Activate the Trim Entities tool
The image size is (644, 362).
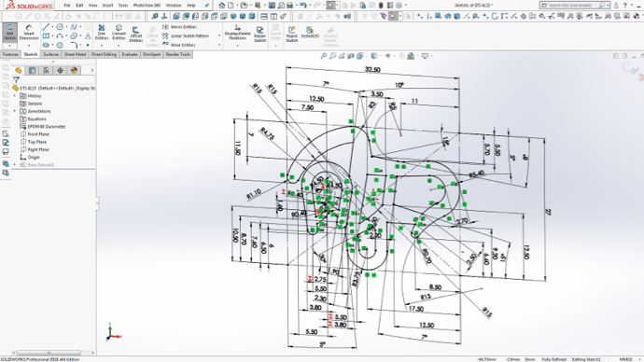tap(102, 32)
